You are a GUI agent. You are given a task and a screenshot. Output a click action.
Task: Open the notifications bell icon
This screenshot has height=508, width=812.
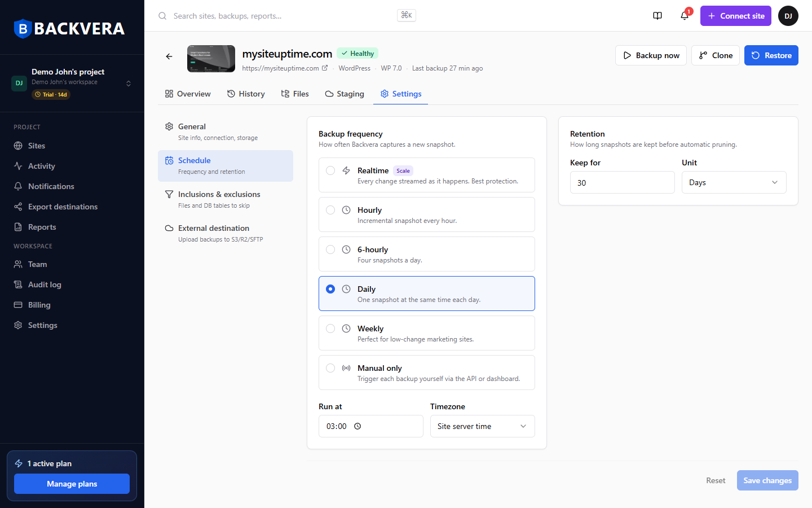[685, 16]
